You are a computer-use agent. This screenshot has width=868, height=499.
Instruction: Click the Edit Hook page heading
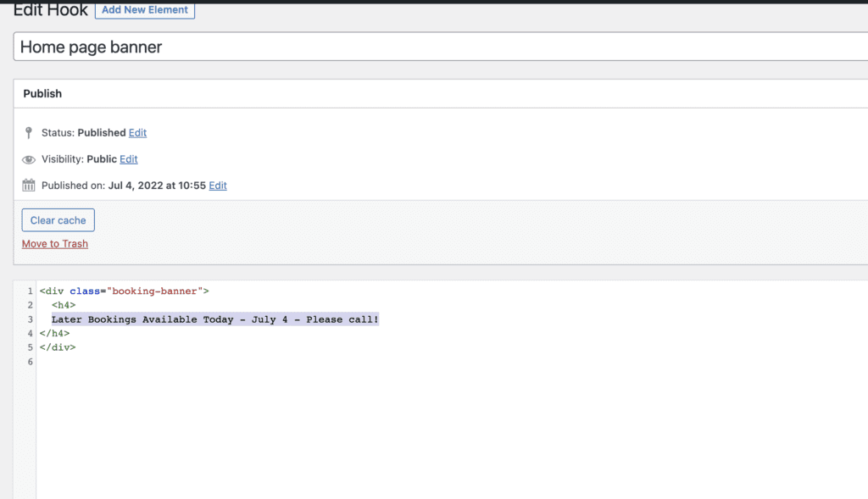tap(50, 10)
